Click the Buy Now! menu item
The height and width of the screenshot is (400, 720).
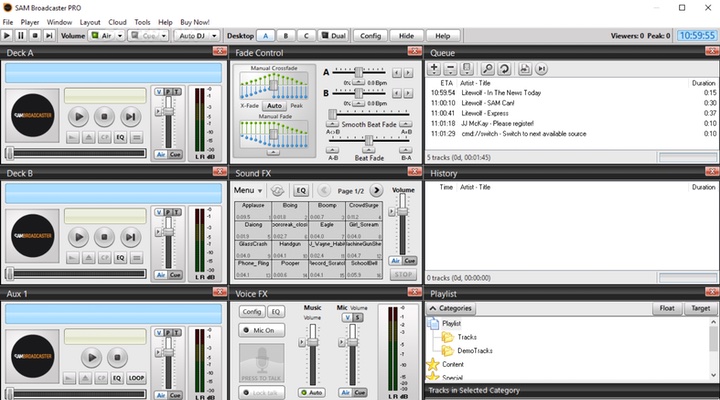195,22
